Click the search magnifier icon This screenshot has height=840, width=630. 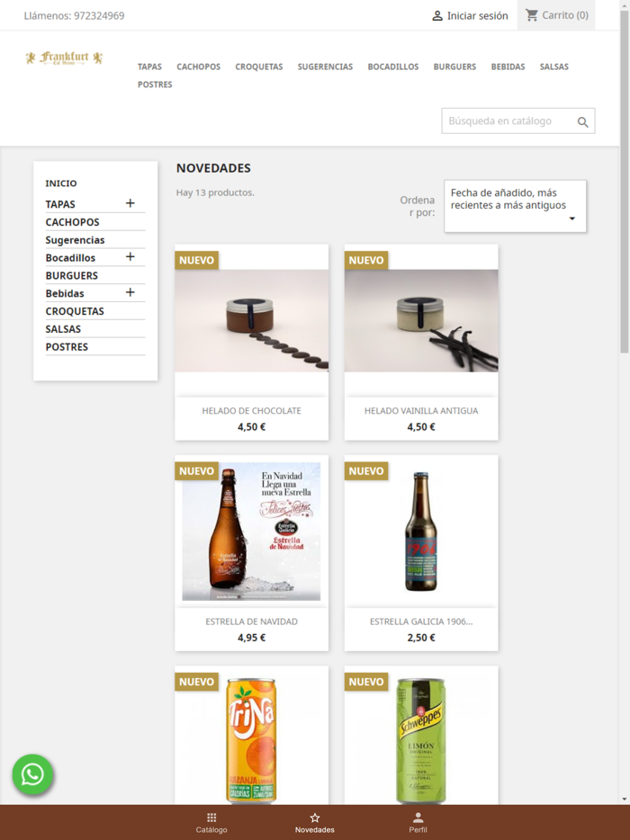coord(583,122)
